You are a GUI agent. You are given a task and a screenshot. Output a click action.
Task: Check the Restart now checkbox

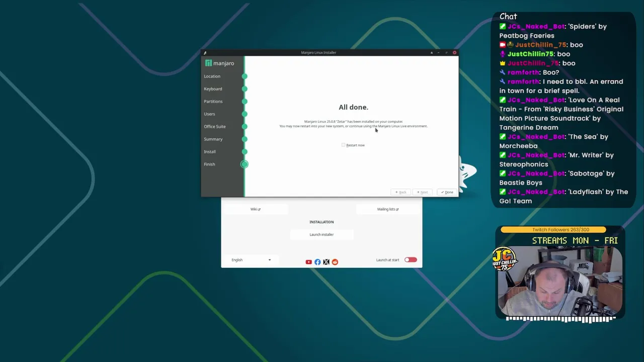343,145
